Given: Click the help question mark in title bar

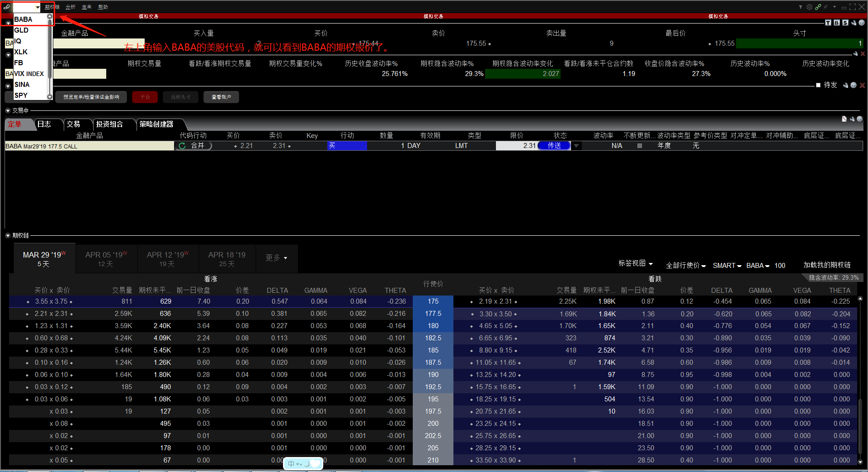Looking at the screenshot, I should pyautogui.click(x=800, y=7).
